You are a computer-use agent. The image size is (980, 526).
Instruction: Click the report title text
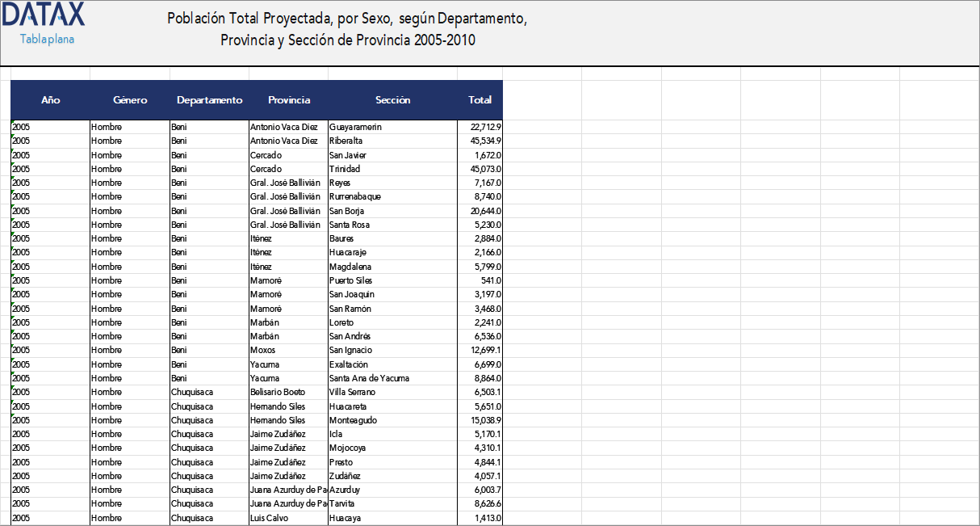click(x=347, y=26)
